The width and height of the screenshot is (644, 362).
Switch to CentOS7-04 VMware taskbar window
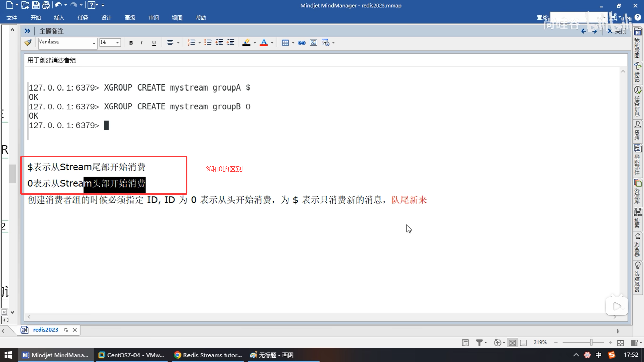click(131, 355)
